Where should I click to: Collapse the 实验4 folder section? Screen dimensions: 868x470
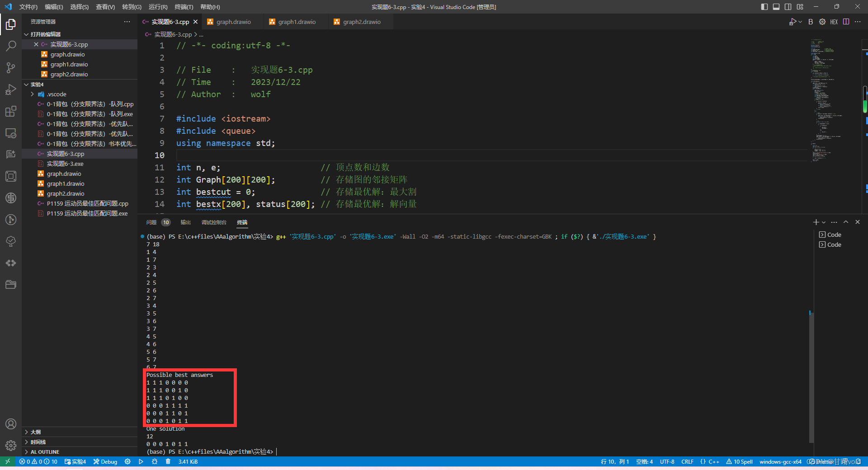coord(80,85)
